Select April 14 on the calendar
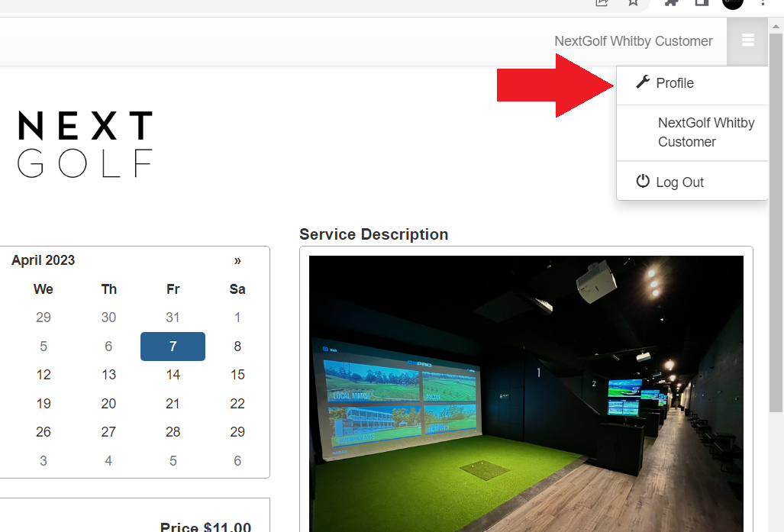Screen dimensions: 784x532 point(173,375)
